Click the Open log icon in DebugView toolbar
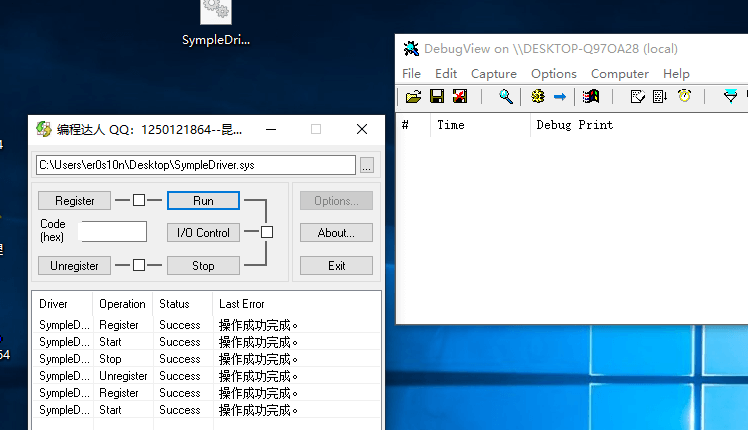The image size is (748, 430). pos(413,97)
